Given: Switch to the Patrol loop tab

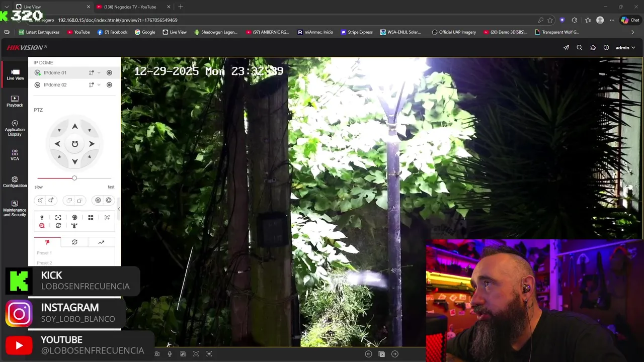Looking at the screenshot, I should pos(74,242).
